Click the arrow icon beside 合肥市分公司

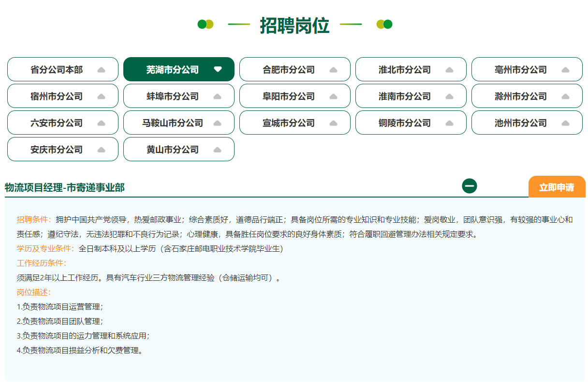click(x=333, y=70)
